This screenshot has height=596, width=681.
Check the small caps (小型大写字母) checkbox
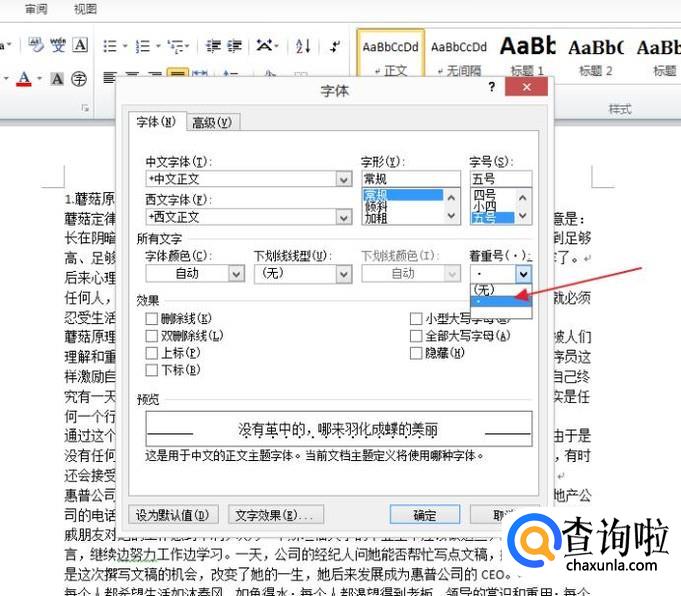tap(416, 319)
